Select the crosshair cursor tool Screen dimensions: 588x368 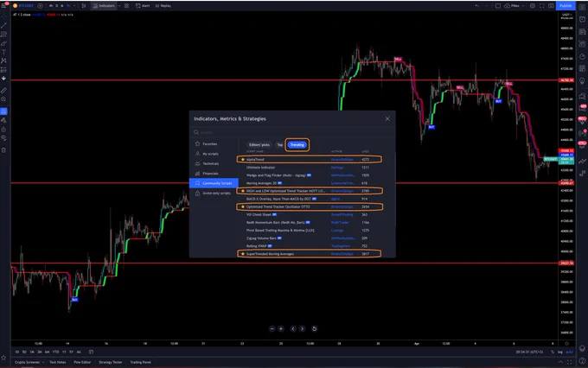3,17
